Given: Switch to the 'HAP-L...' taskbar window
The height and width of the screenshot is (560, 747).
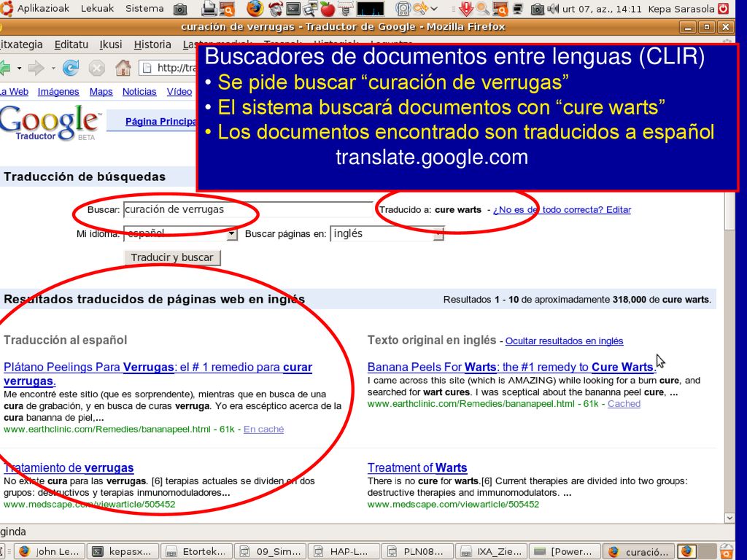Looking at the screenshot, I should tap(344, 551).
